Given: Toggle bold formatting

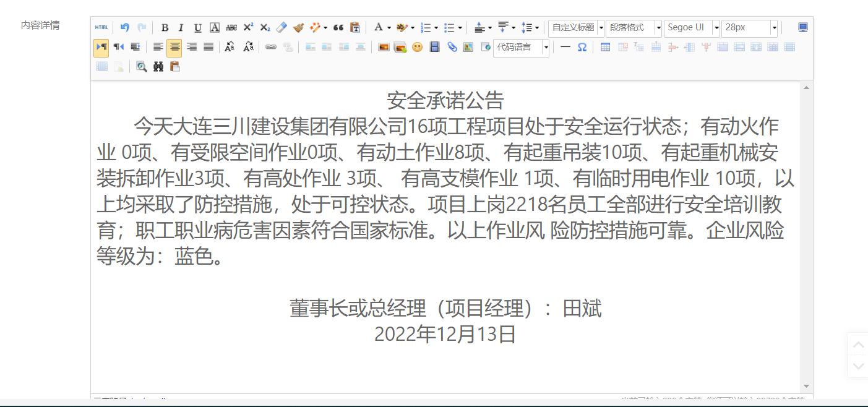Looking at the screenshot, I should click(165, 27).
